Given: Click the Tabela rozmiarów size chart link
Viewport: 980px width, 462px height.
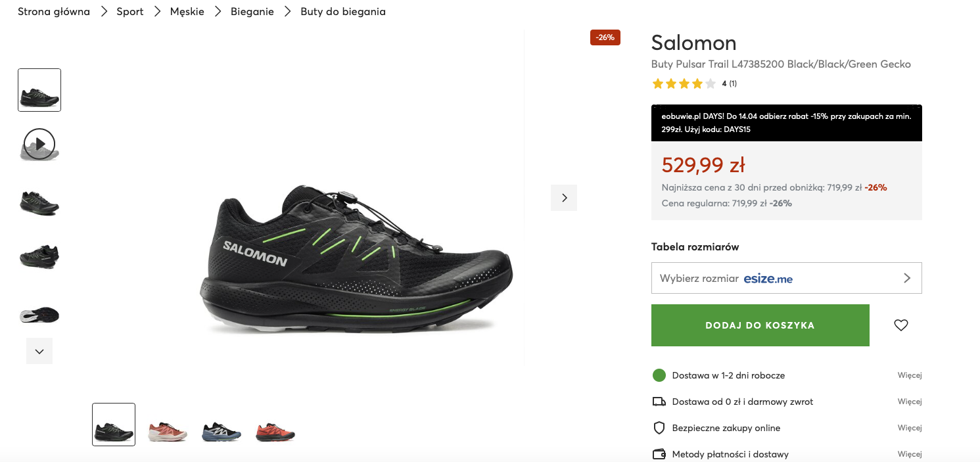Looking at the screenshot, I should click(x=695, y=247).
